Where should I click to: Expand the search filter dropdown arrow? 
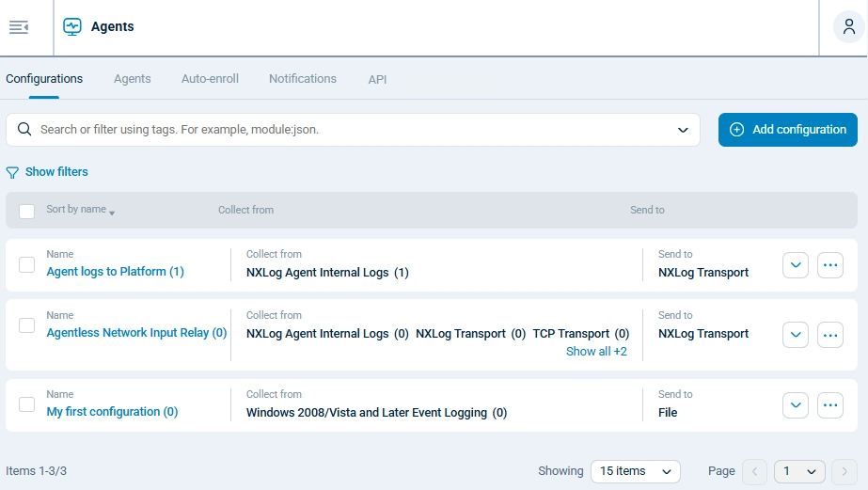[683, 130]
